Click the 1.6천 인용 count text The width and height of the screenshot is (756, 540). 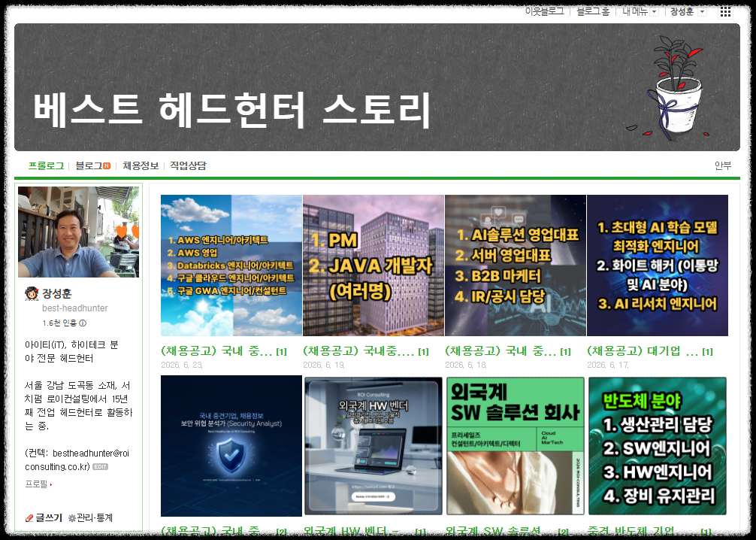point(60,323)
